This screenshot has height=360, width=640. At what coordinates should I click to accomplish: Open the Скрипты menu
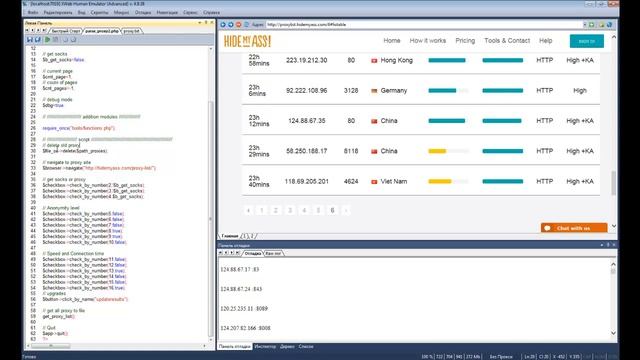tap(100, 13)
